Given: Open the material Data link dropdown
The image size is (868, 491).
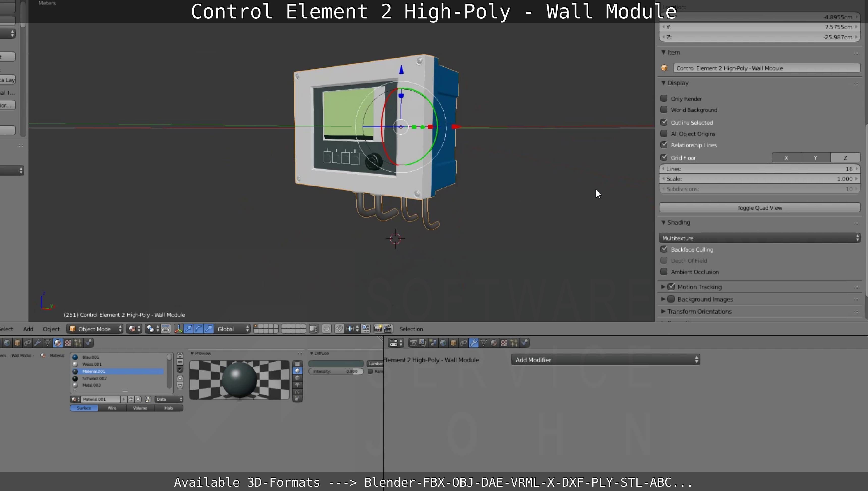Looking at the screenshot, I should (x=169, y=399).
